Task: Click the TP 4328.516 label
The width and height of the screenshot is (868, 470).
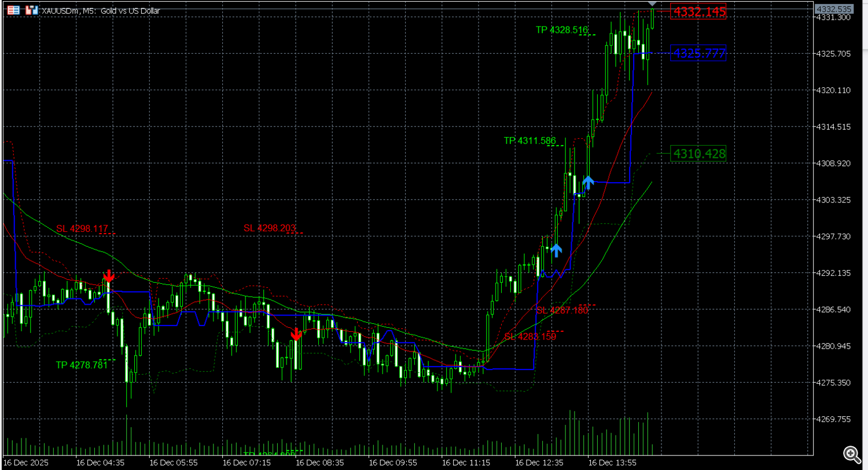Action: point(561,29)
